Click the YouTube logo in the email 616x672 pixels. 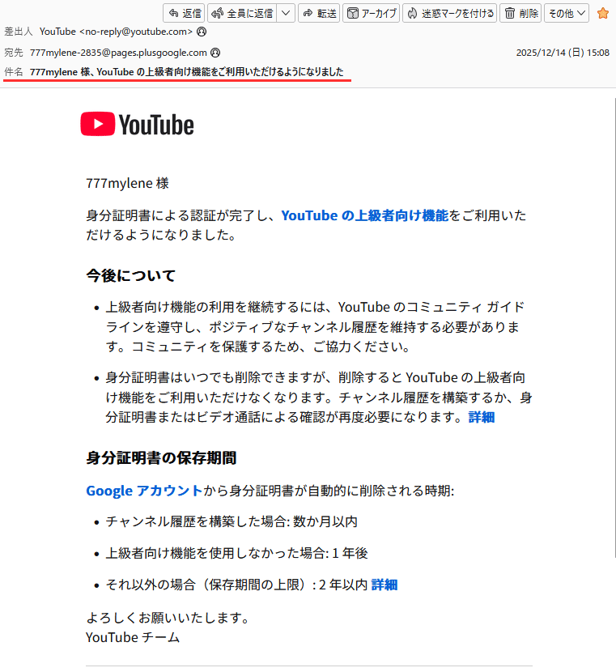pos(137,124)
